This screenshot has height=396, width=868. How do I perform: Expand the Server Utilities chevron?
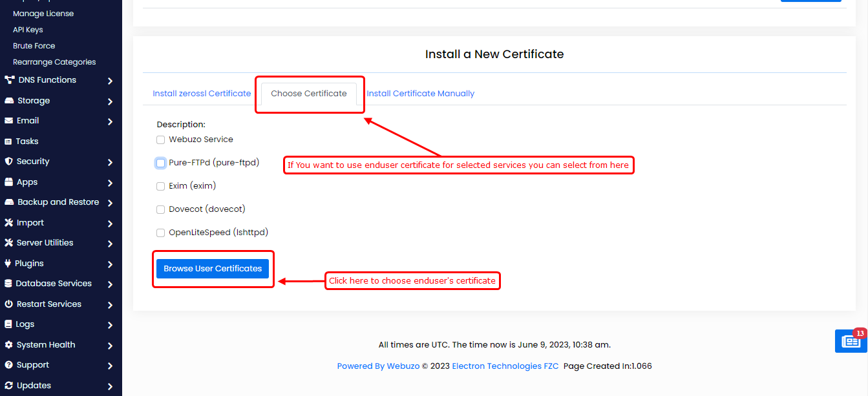pyautogui.click(x=110, y=244)
